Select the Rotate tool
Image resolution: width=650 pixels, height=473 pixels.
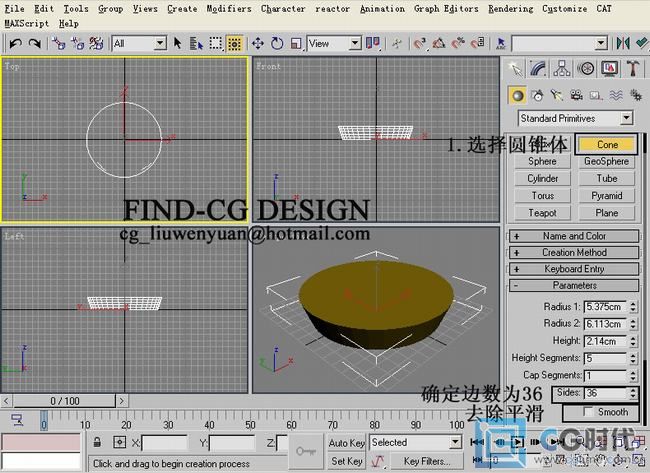tap(277, 43)
